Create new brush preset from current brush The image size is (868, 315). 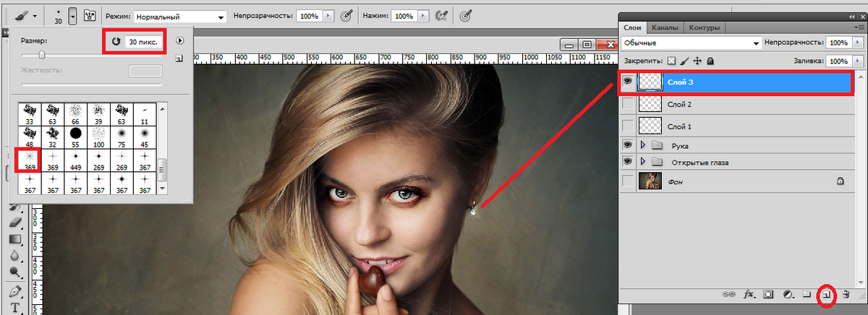click(x=179, y=59)
